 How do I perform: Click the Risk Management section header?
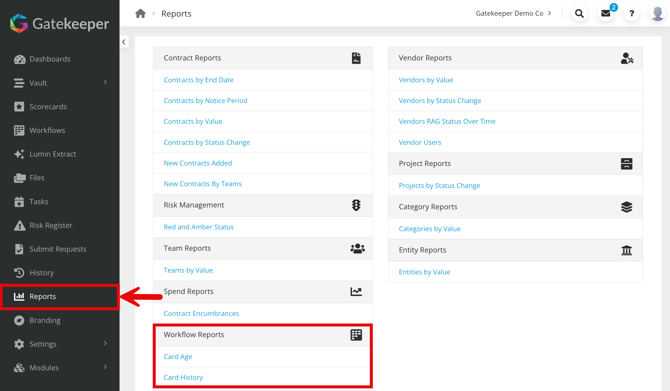click(263, 205)
